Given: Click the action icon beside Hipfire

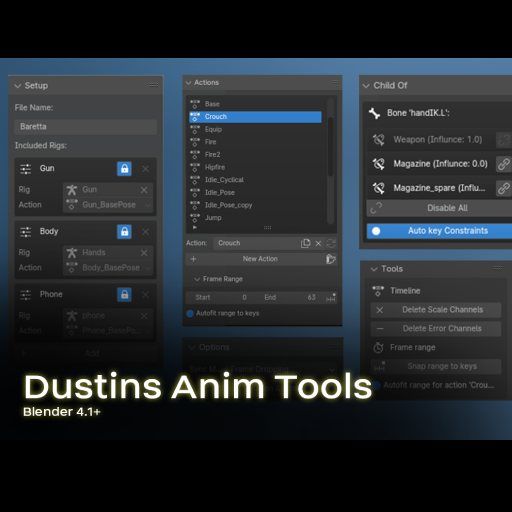Looking at the screenshot, I should (x=195, y=167).
